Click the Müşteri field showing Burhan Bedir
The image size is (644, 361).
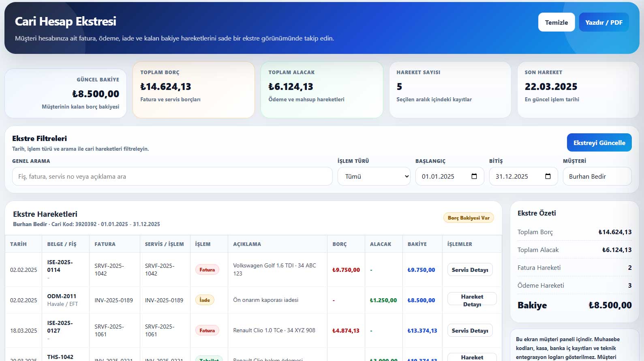pyautogui.click(x=597, y=176)
